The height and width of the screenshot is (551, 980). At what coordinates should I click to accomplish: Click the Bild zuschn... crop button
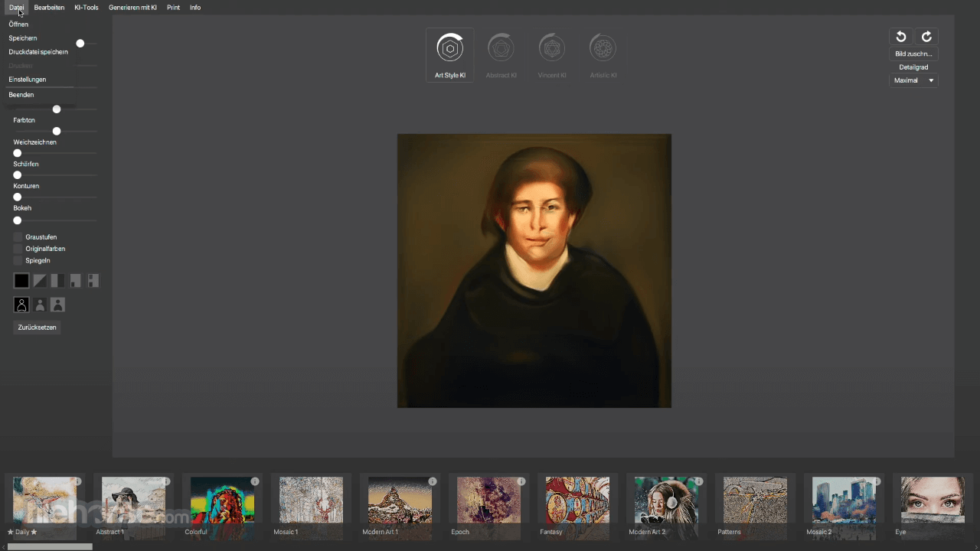tap(913, 54)
